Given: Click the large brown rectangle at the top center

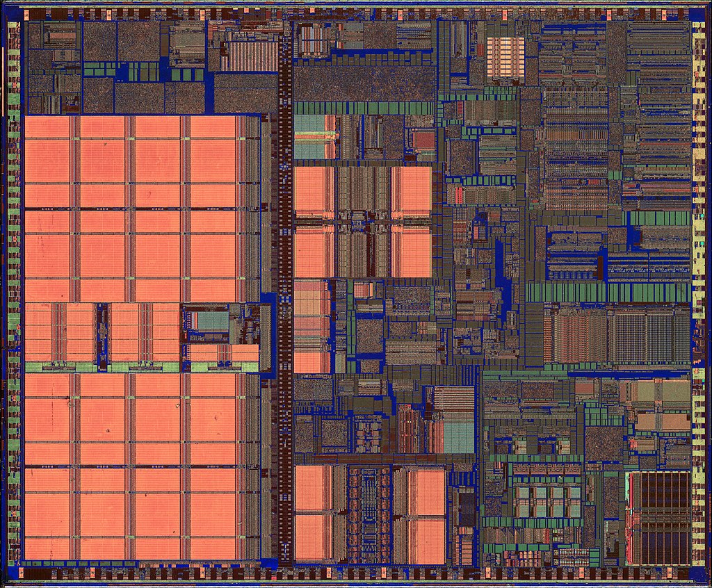Looking at the screenshot, I should [364, 83].
